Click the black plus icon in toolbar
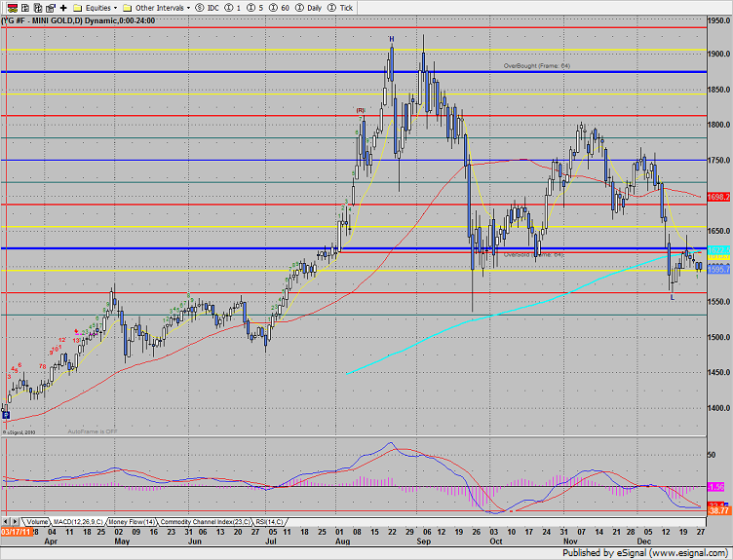This screenshot has height=560, width=733. pyautogui.click(x=63, y=8)
